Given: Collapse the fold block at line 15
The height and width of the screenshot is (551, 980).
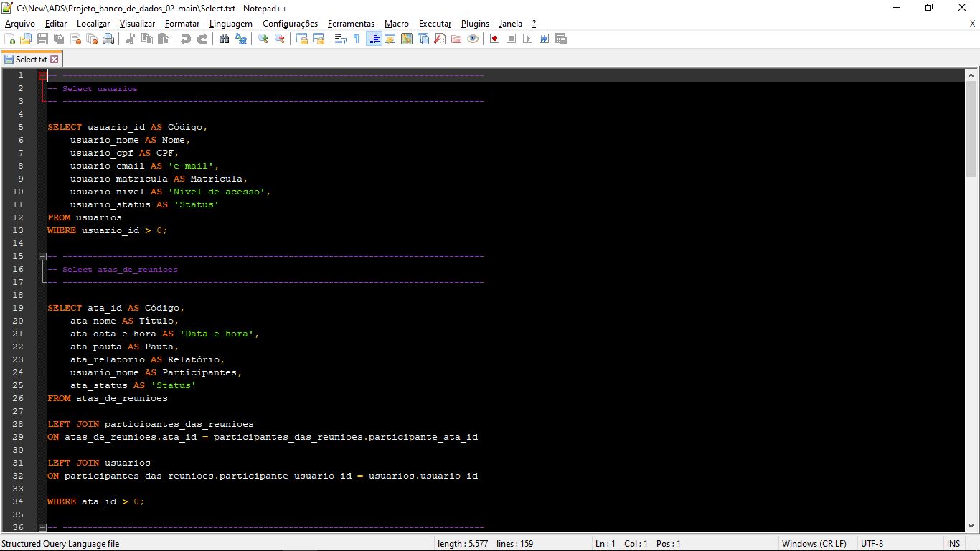Looking at the screenshot, I should coord(42,256).
